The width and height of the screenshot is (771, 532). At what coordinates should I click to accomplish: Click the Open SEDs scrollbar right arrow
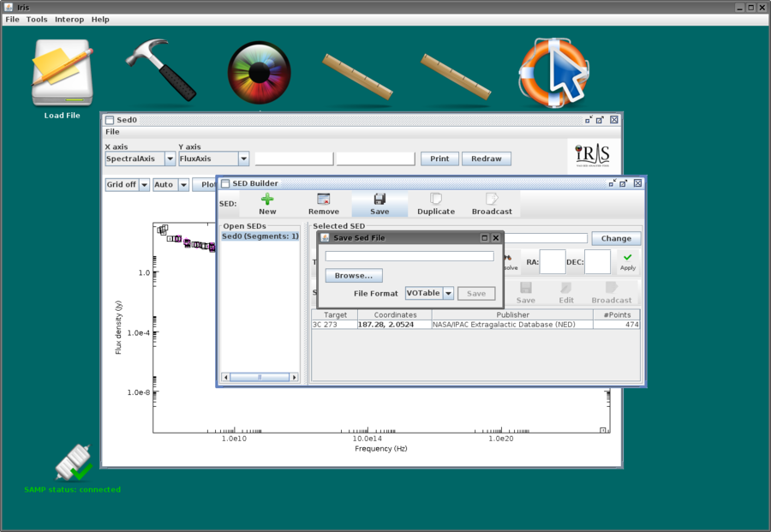coord(294,377)
